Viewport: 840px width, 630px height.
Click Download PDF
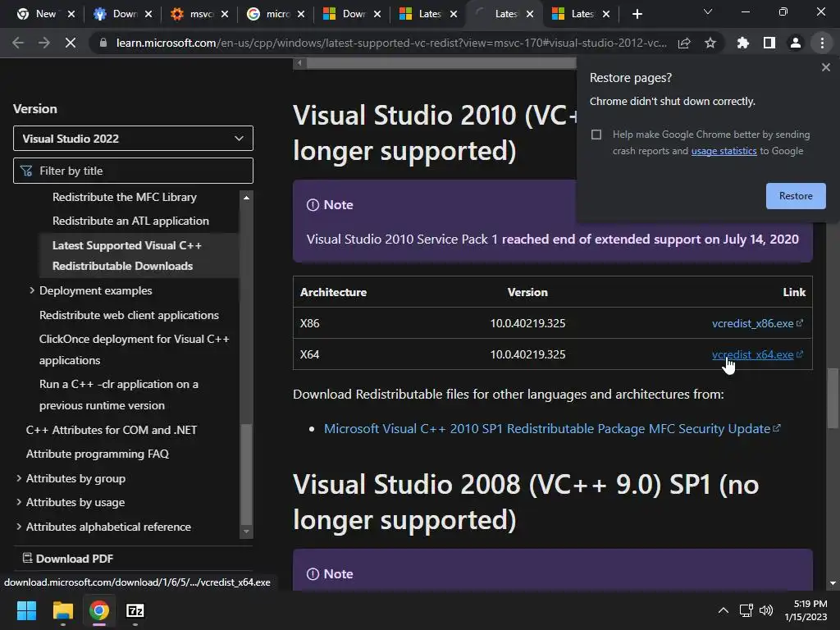[x=68, y=559]
